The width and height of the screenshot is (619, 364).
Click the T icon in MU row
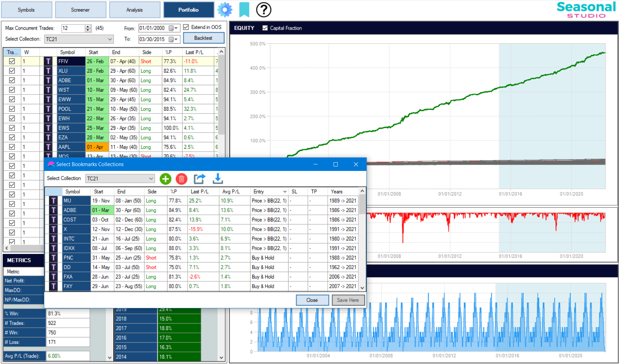(x=54, y=201)
